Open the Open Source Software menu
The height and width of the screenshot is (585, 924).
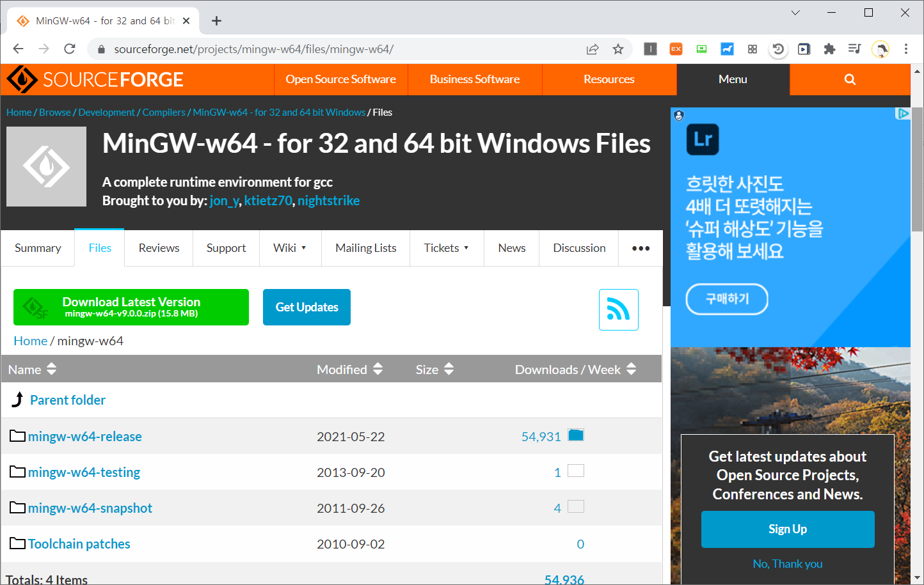pos(340,79)
